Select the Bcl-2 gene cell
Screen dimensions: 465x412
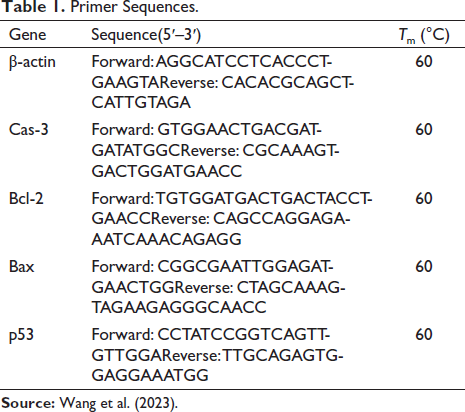[x=26, y=198]
